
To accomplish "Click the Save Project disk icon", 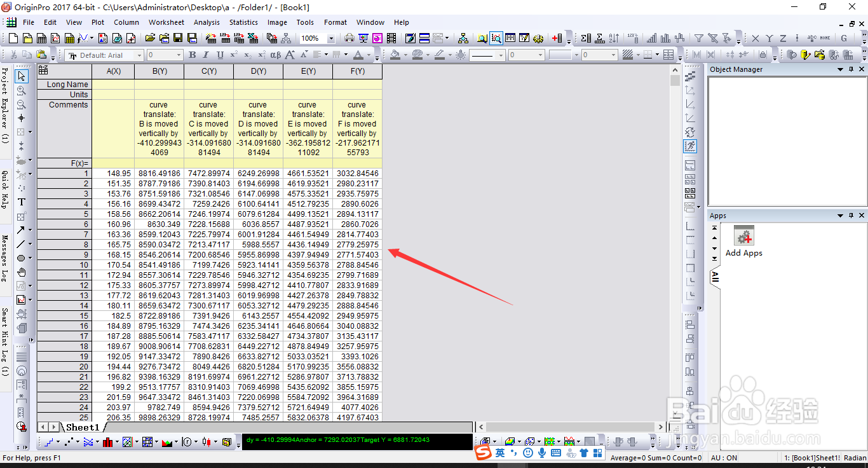I will click(x=177, y=38).
